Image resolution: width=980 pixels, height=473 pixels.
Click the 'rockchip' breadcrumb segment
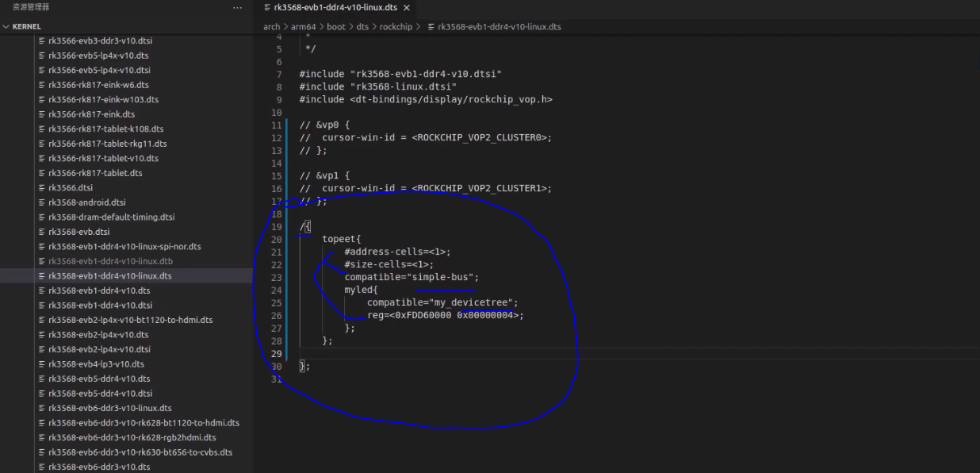(x=396, y=26)
